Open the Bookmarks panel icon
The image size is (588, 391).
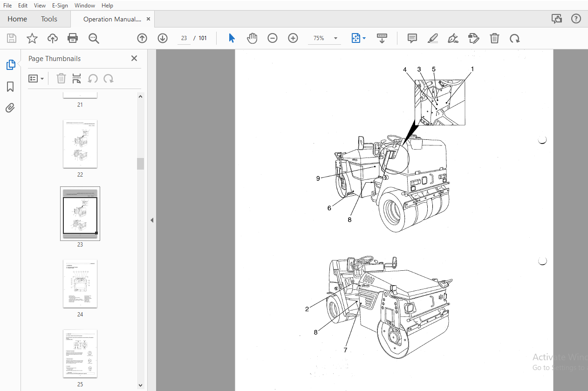[10, 87]
